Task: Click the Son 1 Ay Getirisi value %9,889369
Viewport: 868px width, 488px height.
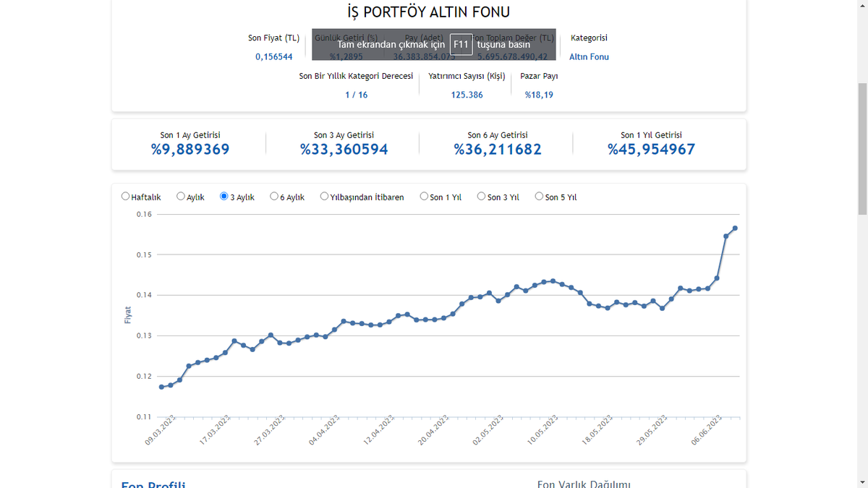Action: (190, 149)
